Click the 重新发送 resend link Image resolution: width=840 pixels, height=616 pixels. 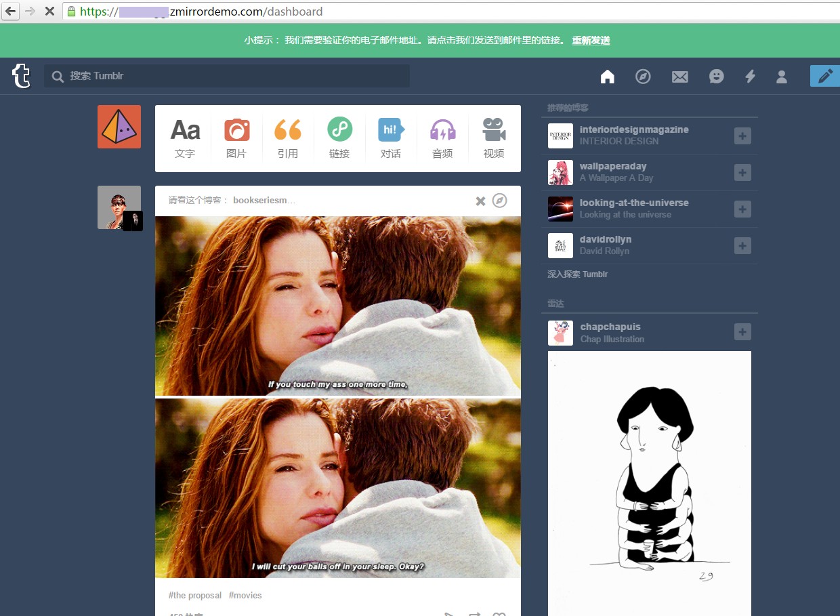tap(591, 40)
